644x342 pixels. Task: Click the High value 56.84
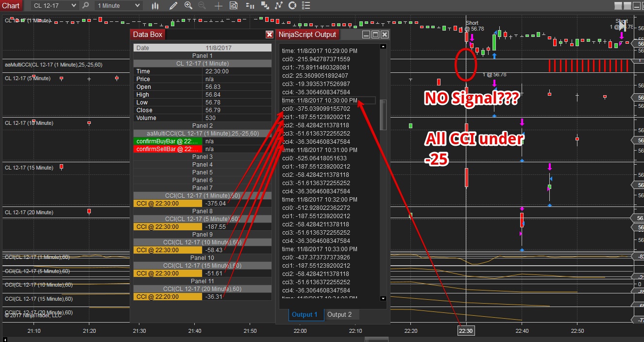point(213,94)
